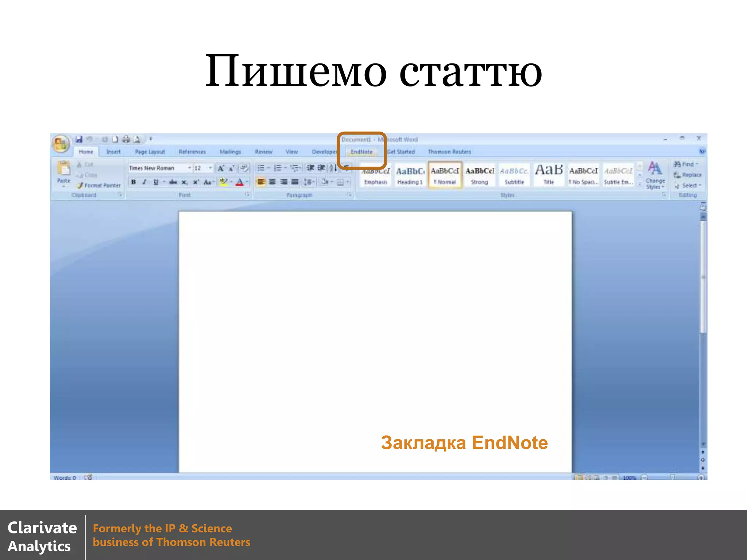Save the document from Quick Access Toolbar
This screenshot has height=560, width=747.
[x=79, y=139]
